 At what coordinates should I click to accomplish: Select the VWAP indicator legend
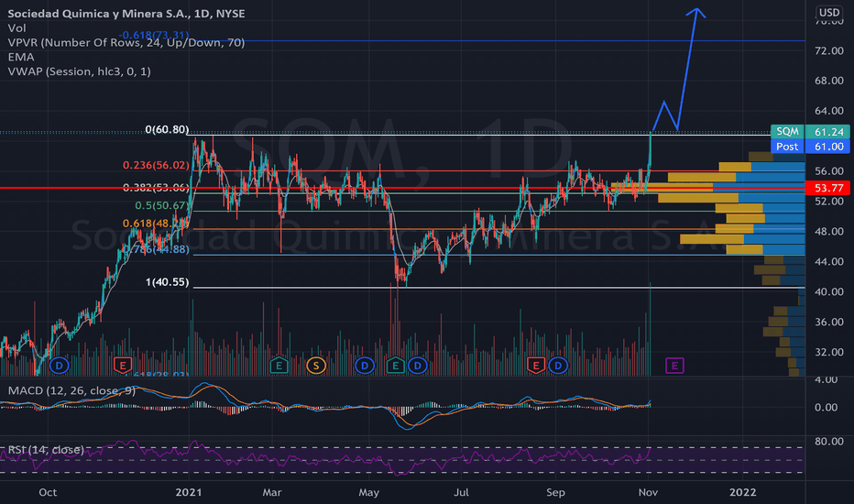80,71
